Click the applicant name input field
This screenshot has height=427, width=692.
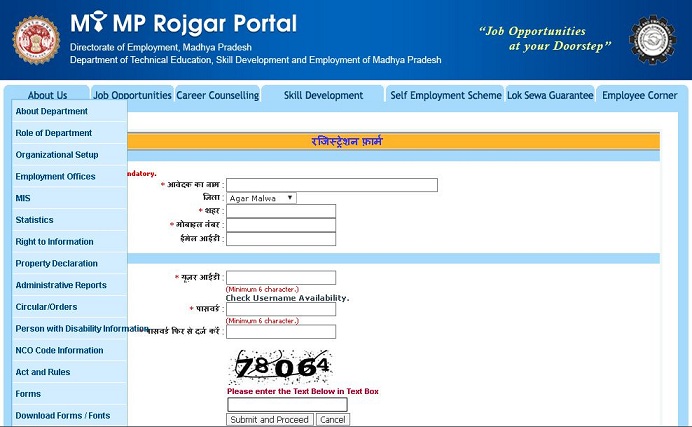click(332, 185)
